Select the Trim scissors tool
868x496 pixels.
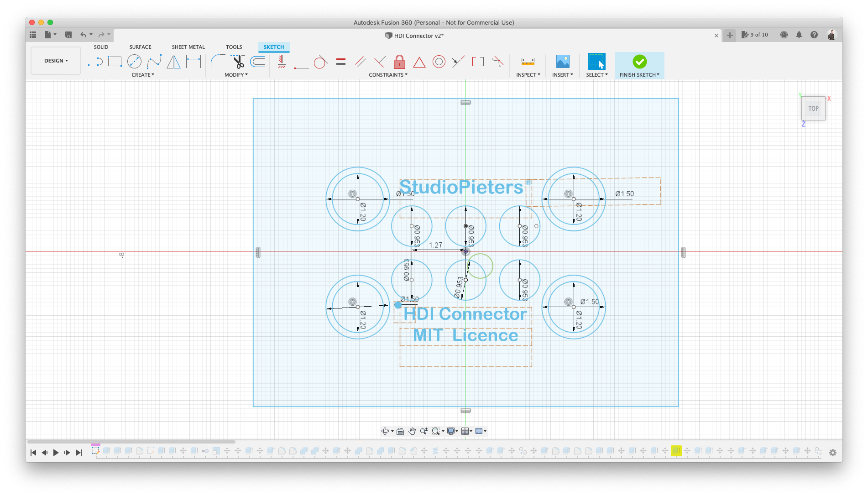tap(238, 62)
